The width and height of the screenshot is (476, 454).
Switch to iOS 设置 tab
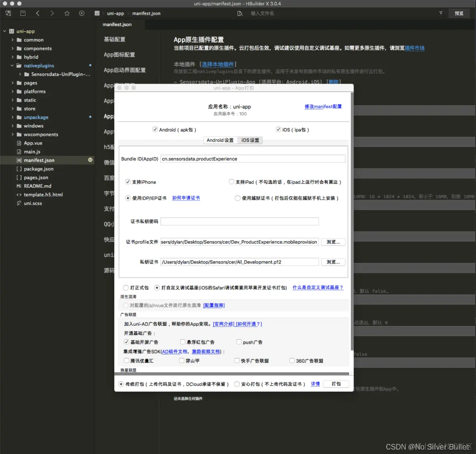pyautogui.click(x=250, y=140)
